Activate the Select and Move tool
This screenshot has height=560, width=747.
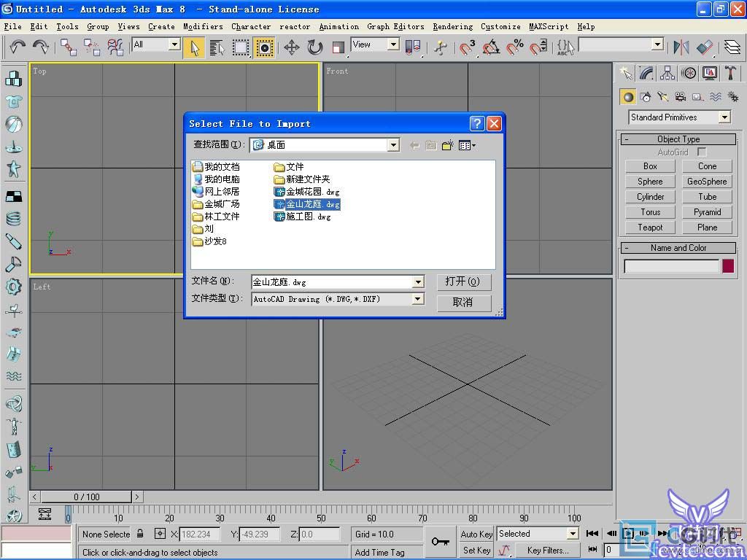pyautogui.click(x=292, y=47)
